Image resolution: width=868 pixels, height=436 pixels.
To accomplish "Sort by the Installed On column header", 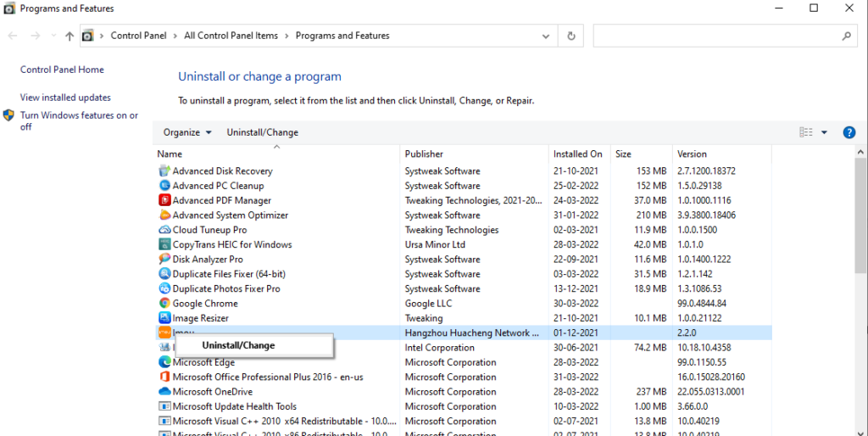I will tap(580, 154).
